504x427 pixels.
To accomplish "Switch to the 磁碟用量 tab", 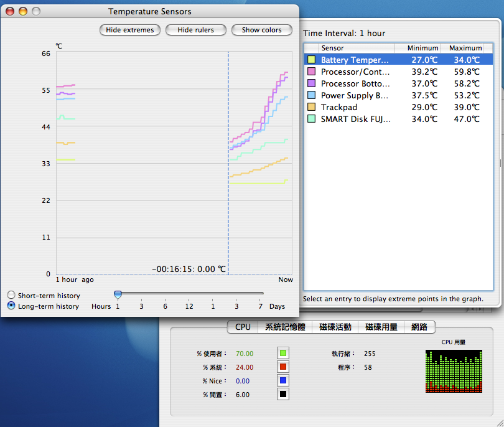I will [x=381, y=327].
